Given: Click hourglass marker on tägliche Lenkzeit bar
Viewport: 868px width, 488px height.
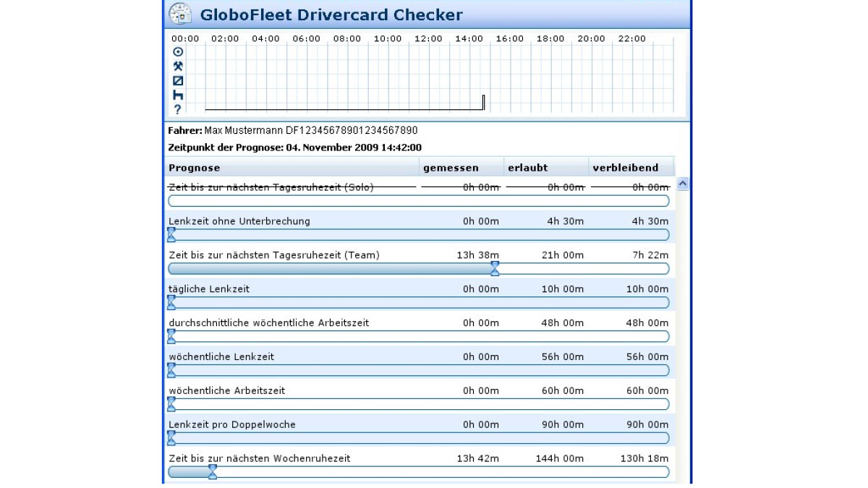Looking at the screenshot, I should [x=171, y=302].
